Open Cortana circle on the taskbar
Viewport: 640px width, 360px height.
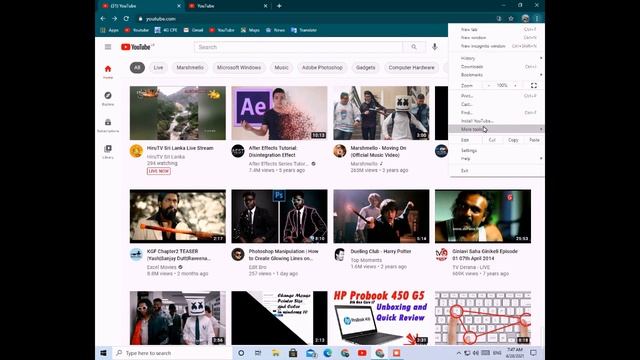[241, 353]
